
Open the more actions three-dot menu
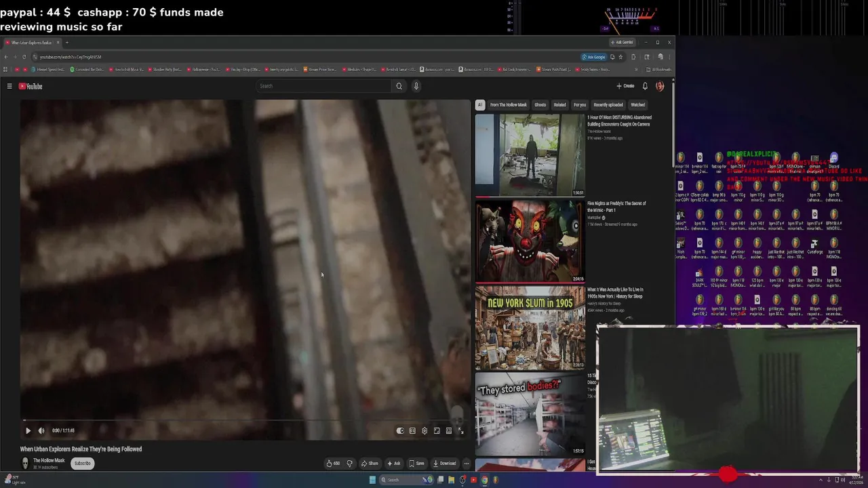(466, 464)
